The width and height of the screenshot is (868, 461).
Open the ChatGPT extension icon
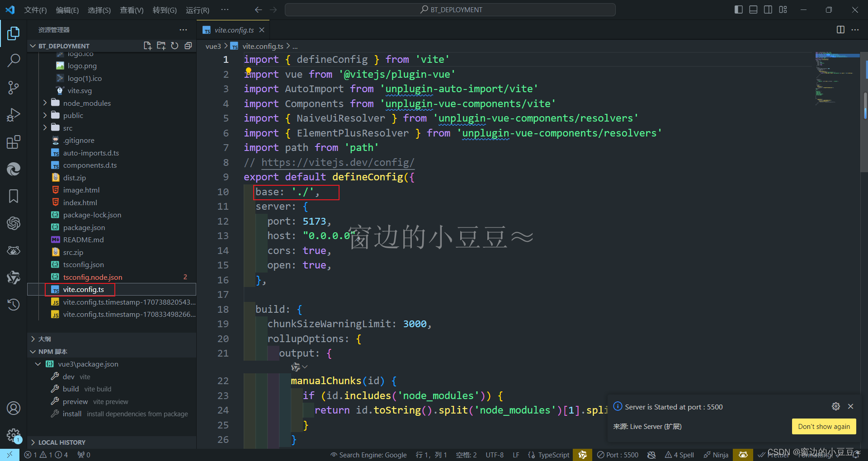(x=14, y=223)
